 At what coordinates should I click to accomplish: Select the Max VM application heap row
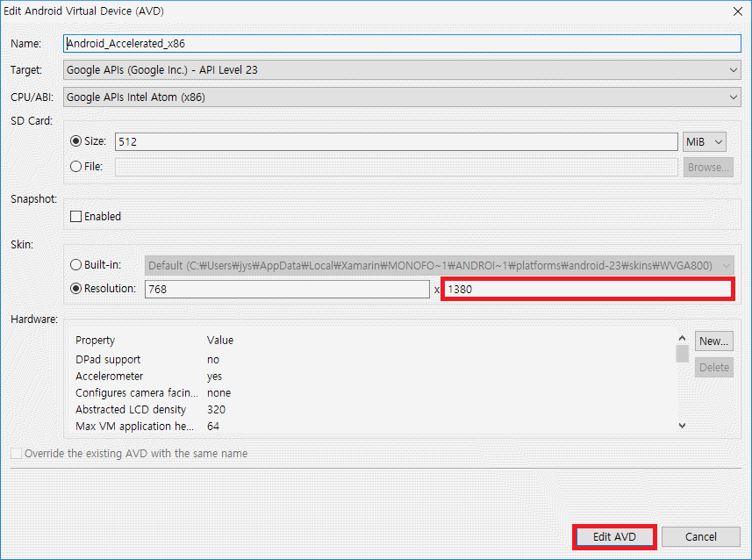click(374, 426)
